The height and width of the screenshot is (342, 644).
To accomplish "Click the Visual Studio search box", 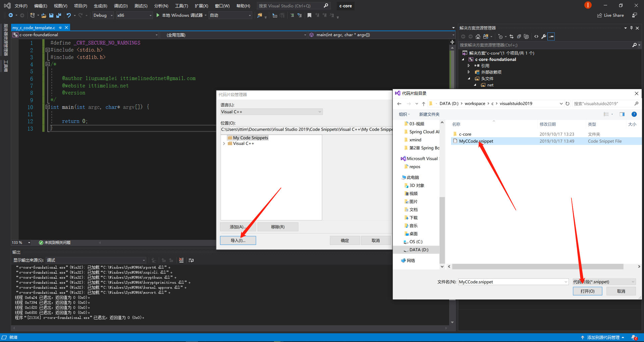I will pos(293,6).
